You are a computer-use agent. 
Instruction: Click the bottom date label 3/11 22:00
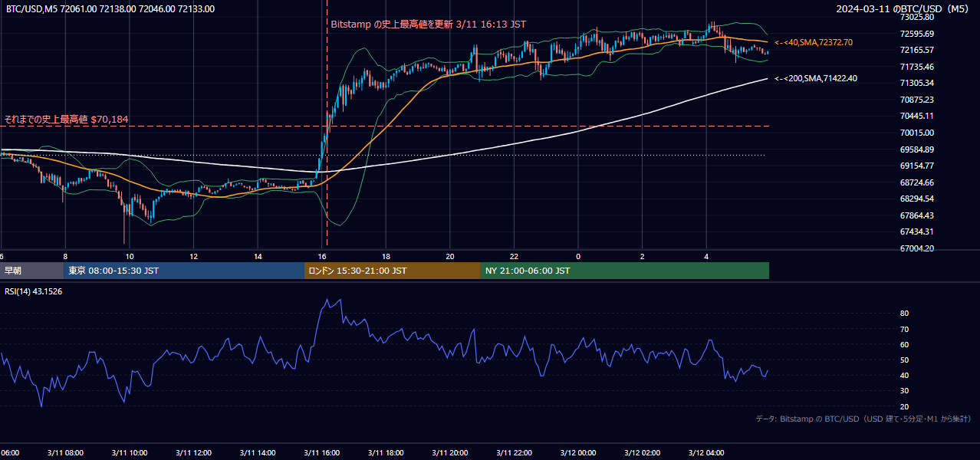pos(515,452)
